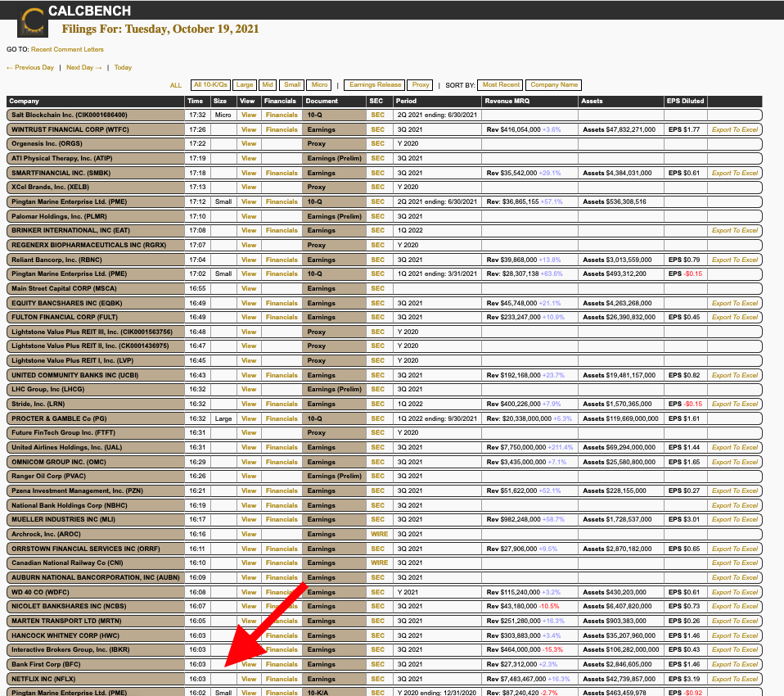Open View link for Netflix row
Viewport: 784px width, 696px height.
249,679
